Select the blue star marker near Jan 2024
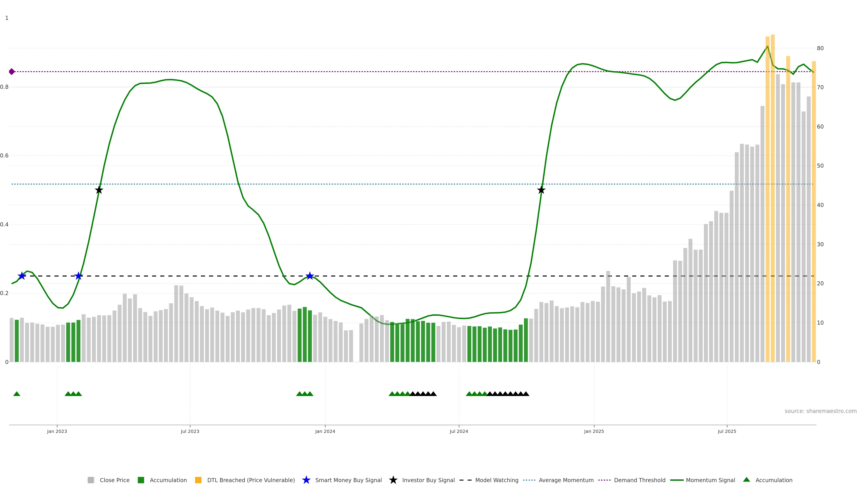Viewport: 868px width, 488px height. [x=310, y=276]
